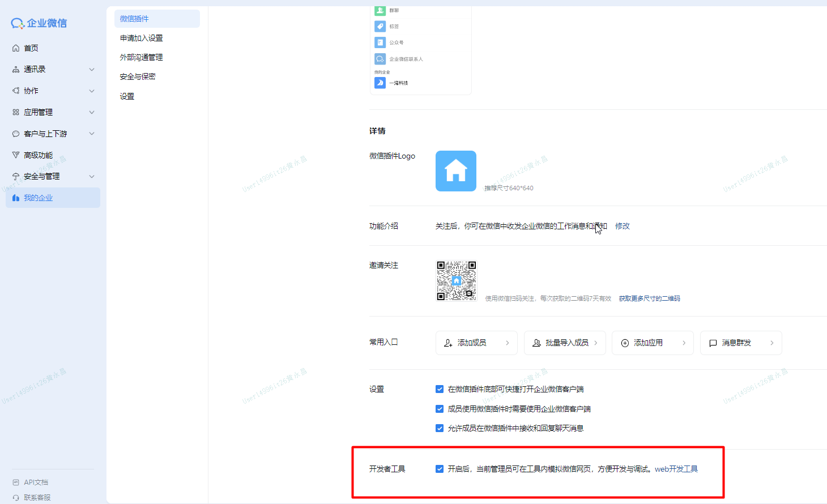The width and height of the screenshot is (827, 504).
Task: Select the 企业微信联系人 contact icon
Action: click(x=380, y=58)
